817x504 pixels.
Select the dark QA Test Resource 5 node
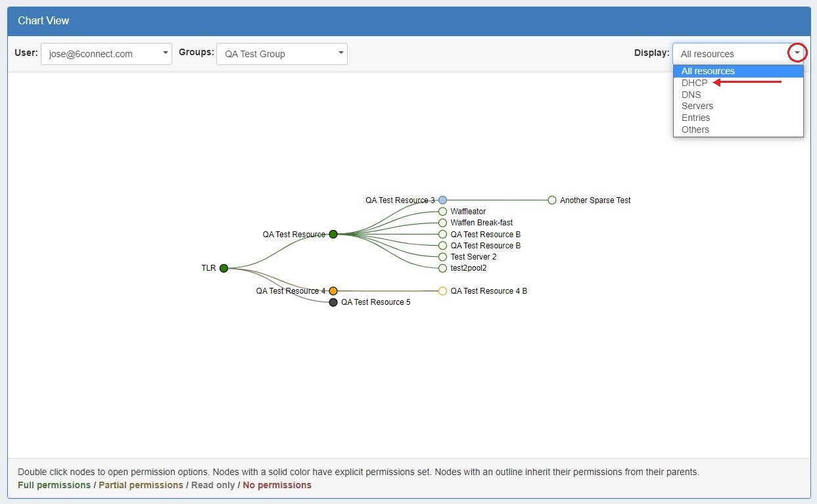click(x=333, y=302)
